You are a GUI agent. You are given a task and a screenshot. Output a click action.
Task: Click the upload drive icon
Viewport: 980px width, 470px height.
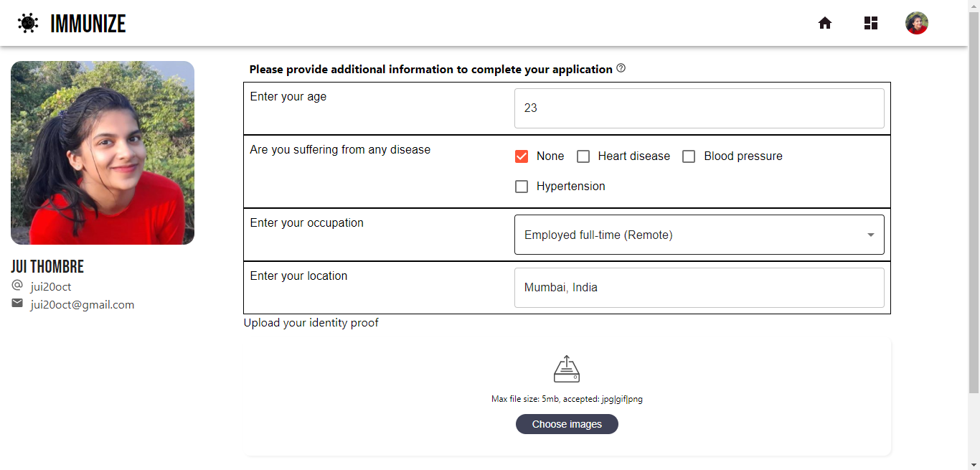pos(567,369)
